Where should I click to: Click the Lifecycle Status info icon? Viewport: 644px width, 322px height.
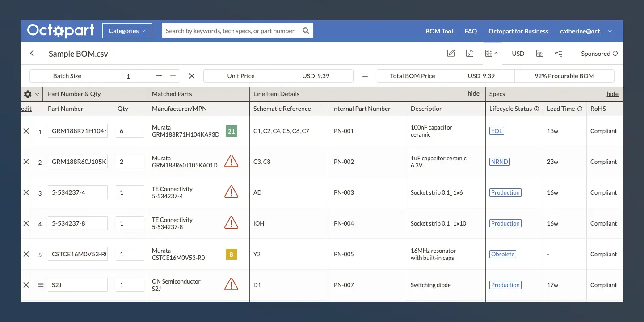click(x=537, y=109)
